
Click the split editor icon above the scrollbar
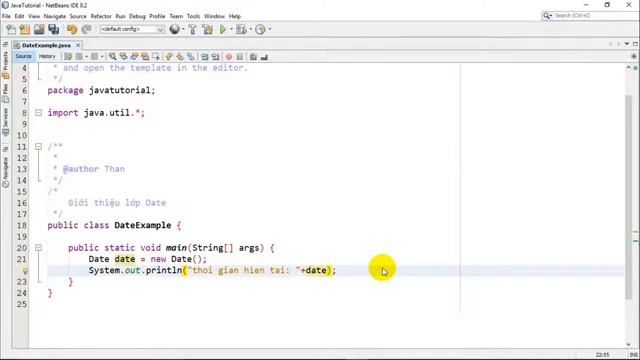[634, 56]
